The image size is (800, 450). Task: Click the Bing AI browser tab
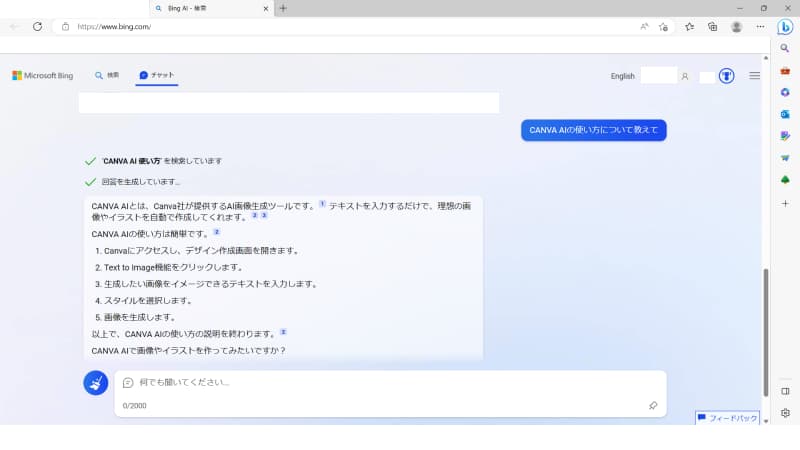(x=212, y=9)
